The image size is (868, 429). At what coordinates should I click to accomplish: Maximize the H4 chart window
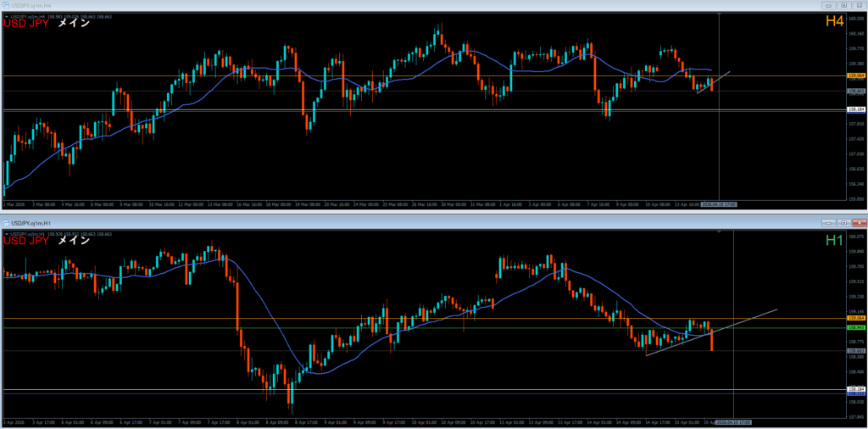tap(843, 5)
